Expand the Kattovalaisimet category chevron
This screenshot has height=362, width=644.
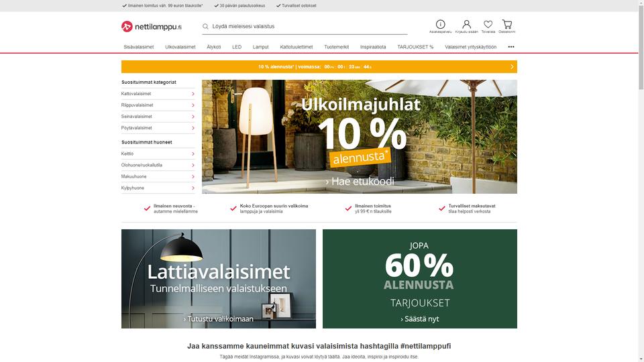(193, 94)
